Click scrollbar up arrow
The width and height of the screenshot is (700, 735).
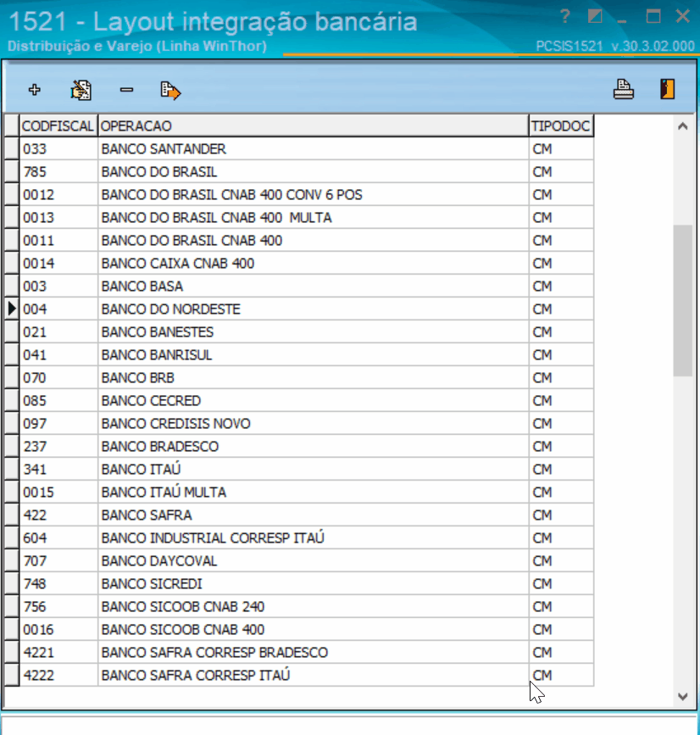click(x=683, y=126)
